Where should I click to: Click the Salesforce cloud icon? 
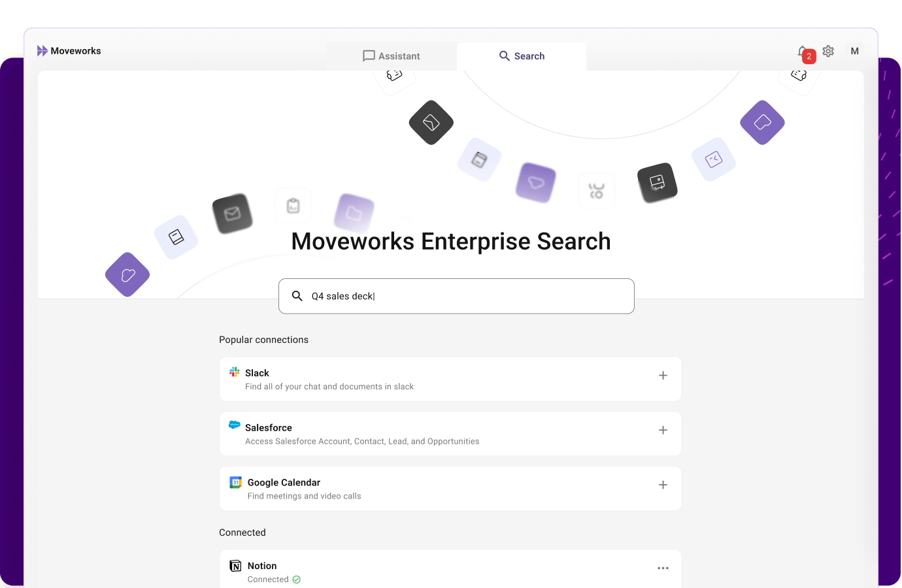pos(235,425)
